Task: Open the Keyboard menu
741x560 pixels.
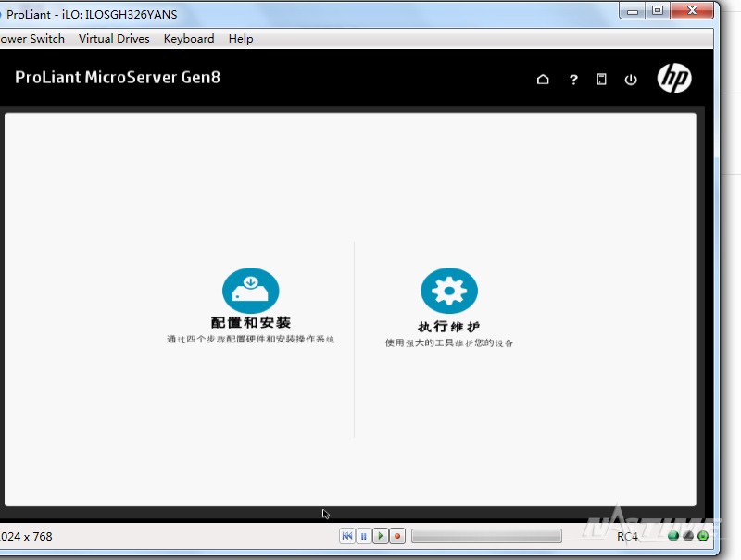Action: click(x=189, y=39)
